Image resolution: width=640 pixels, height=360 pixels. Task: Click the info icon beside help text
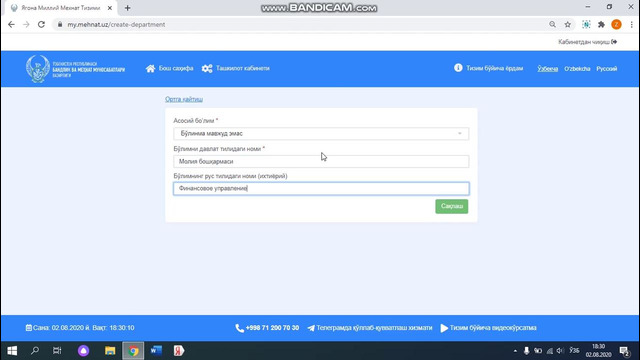458,68
